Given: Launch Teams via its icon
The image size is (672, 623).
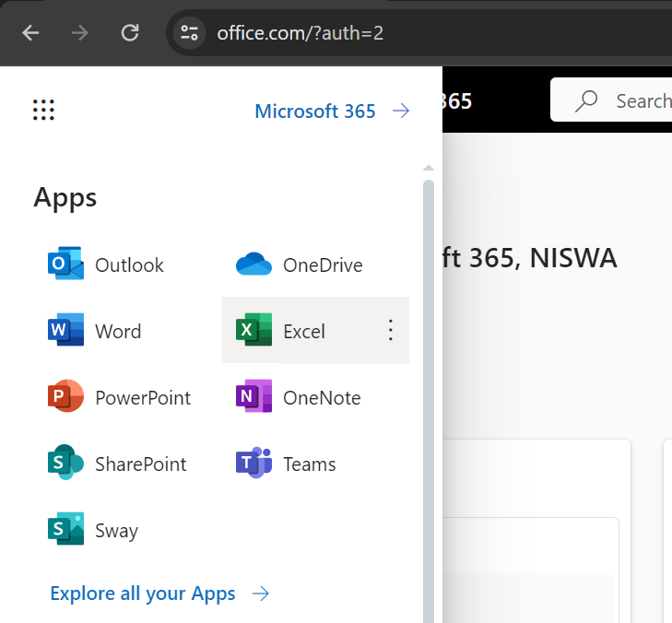Looking at the screenshot, I should point(253,463).
